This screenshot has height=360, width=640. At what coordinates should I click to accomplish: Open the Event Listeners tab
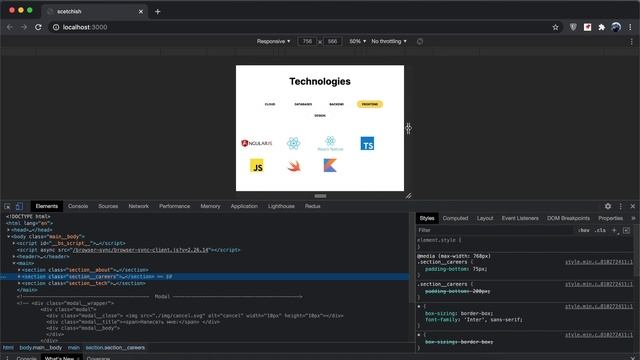click(520, 218)
